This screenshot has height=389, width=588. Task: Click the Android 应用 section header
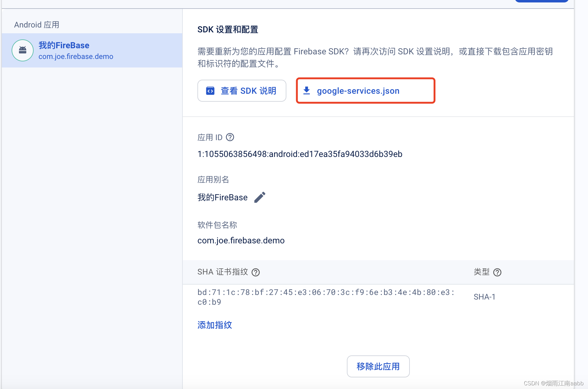tap(37, 25)
